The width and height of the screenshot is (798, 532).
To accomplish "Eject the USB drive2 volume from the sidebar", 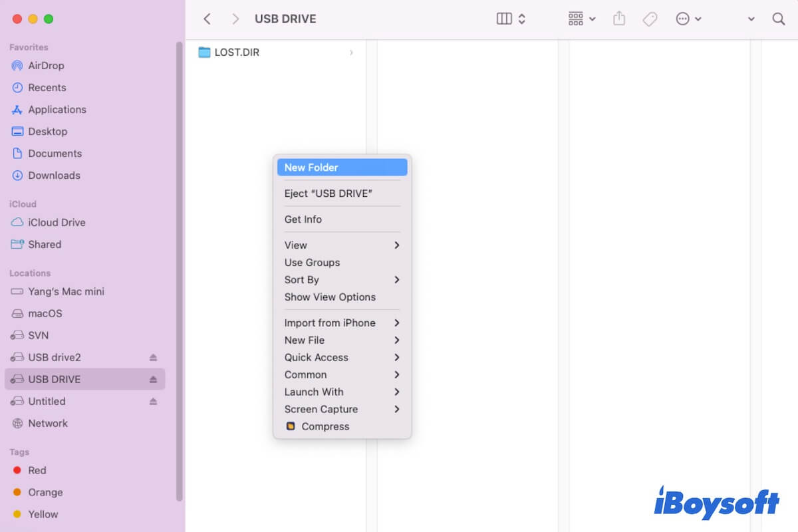I will 154,357.
